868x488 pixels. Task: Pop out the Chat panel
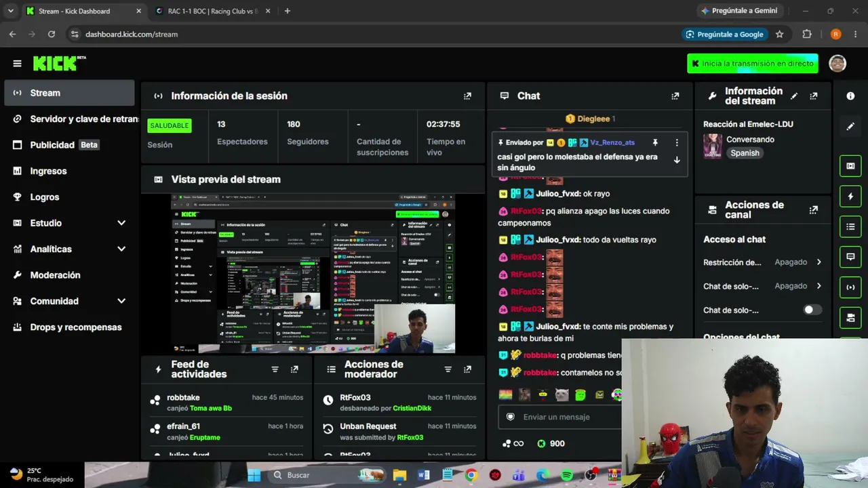[675, 96]
